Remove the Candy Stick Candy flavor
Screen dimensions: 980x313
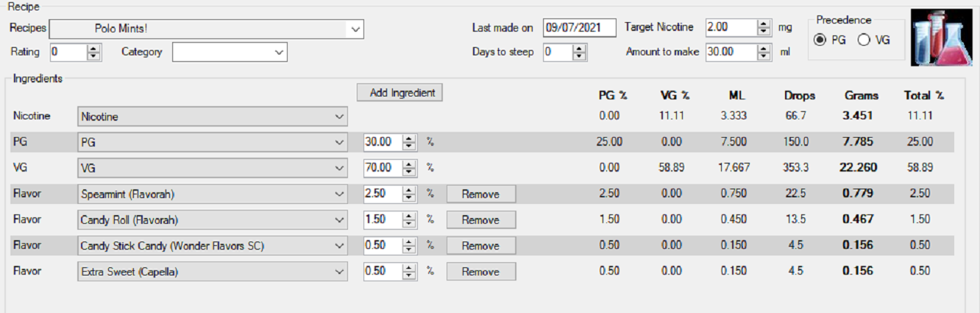pyautogui.click(x=481, y=246)
